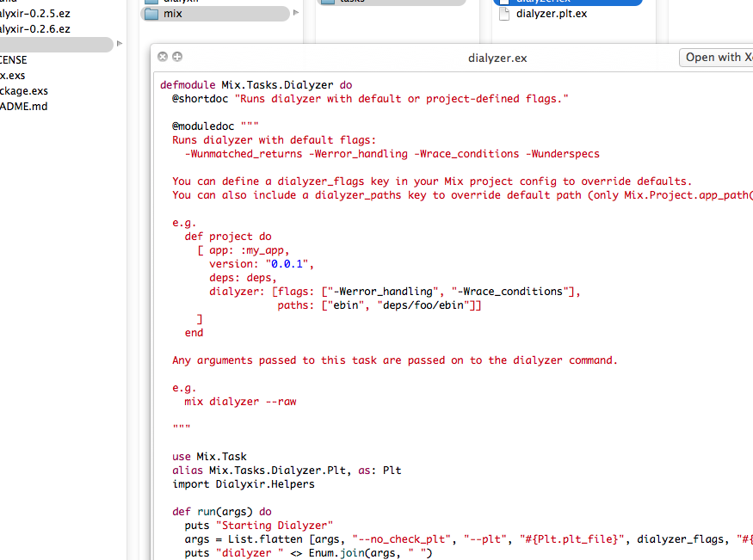753x560 pixels.
Task: Open the mix folder in Finder column
Action: pyautogui.click(x=215, y=14)
